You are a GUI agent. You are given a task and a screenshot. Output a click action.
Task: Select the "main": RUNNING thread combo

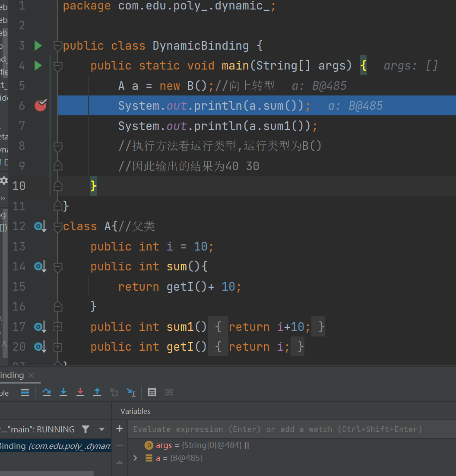pyautogui.click(x=38, y=429)
